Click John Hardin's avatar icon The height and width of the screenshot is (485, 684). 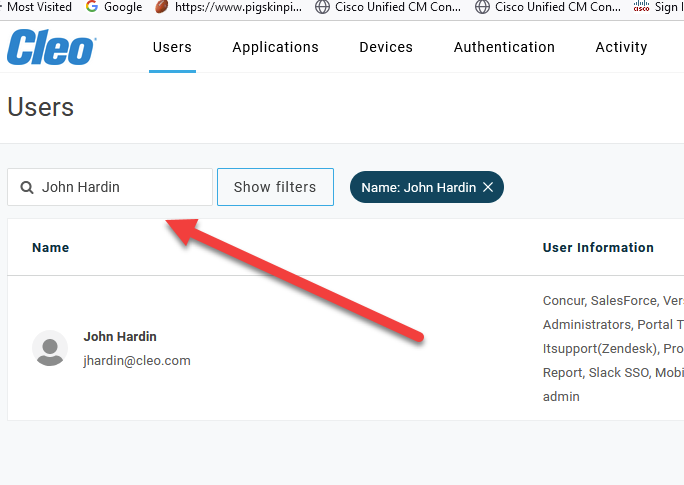click(50, 348)
